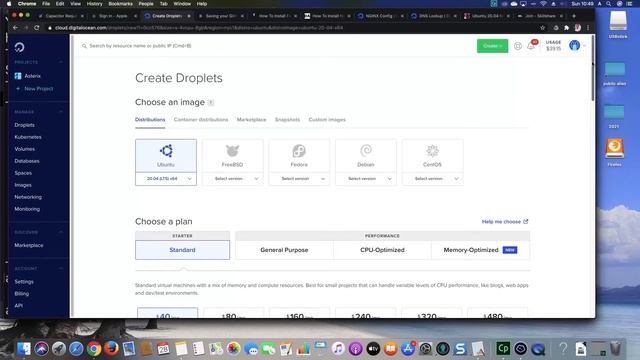Open Droplets in the sidebar

24,125
